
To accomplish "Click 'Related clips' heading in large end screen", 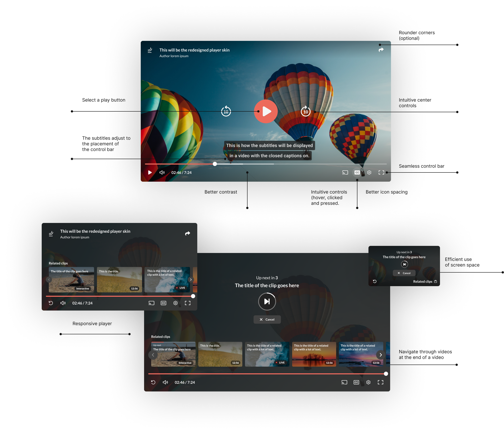I will tap(161, 337).
